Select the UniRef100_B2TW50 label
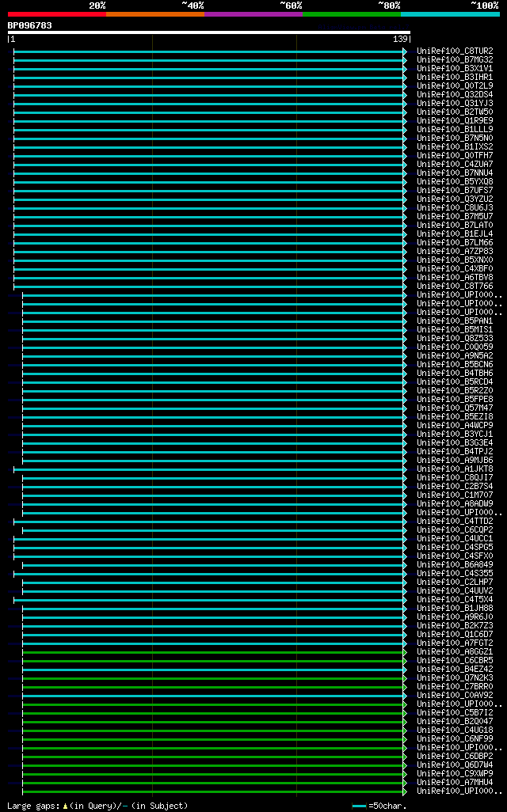 456,112
